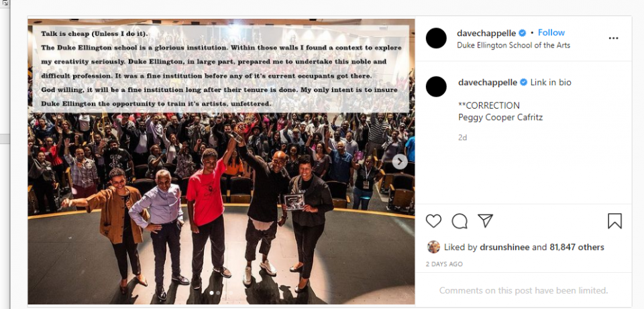View the 81,847 others who liked
Image resolution: width=644 pixels, height=309 pixels.
point(577,247)
